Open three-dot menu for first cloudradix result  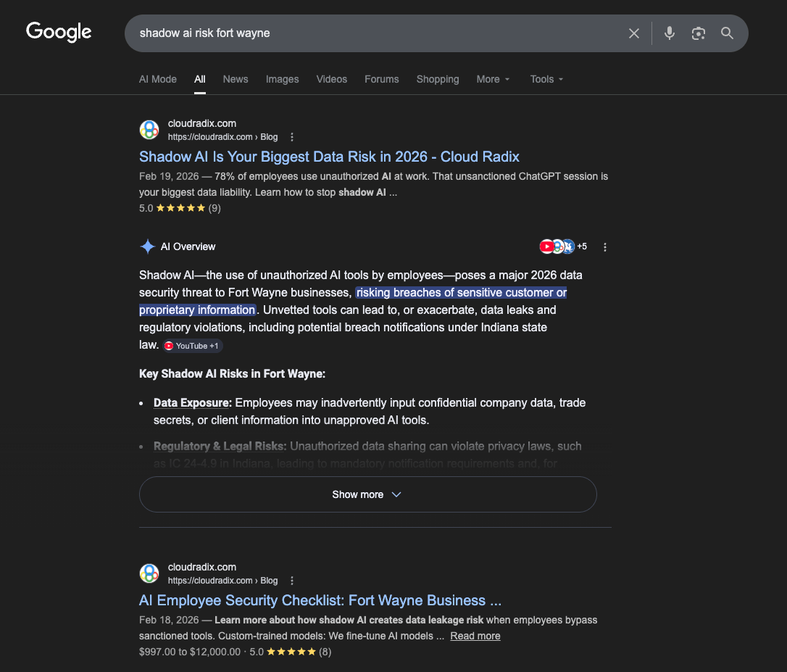[x=292, y=137]
